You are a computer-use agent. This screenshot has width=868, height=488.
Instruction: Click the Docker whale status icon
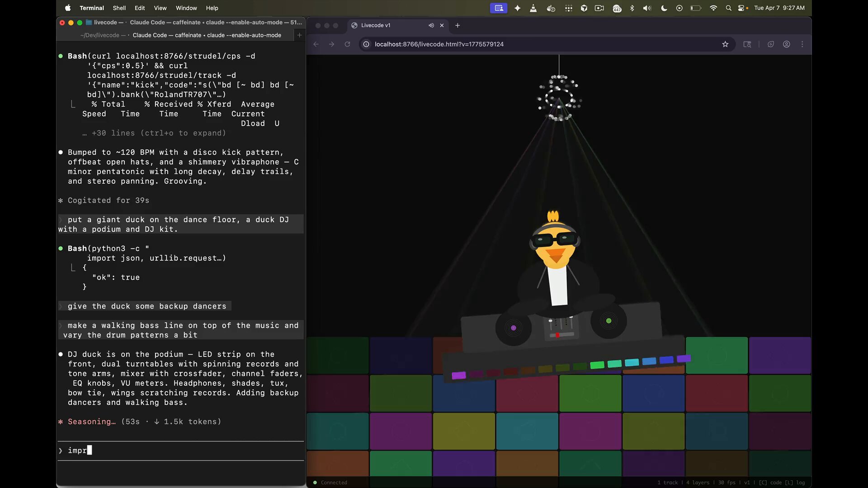[x=551, y=8]
